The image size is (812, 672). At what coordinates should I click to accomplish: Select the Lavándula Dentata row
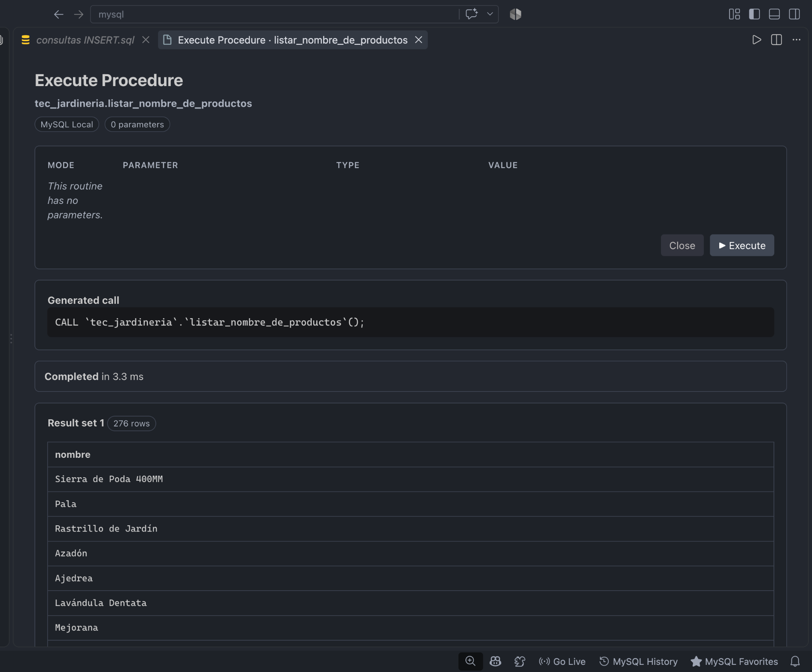[x=411, y=603]
